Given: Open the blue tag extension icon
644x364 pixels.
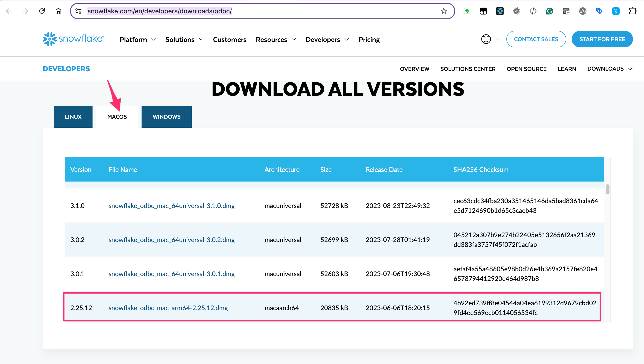Looking at the screenshot, I should click(x=599, y=11).
